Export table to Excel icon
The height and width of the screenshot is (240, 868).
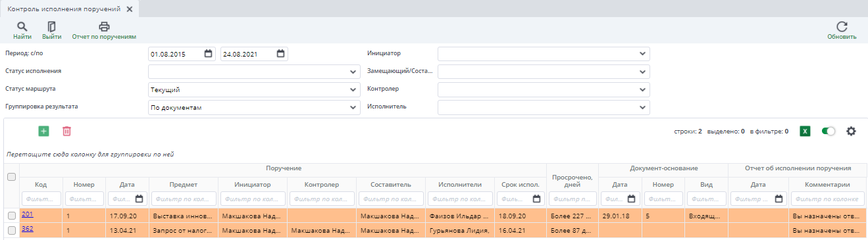point(805,132)
